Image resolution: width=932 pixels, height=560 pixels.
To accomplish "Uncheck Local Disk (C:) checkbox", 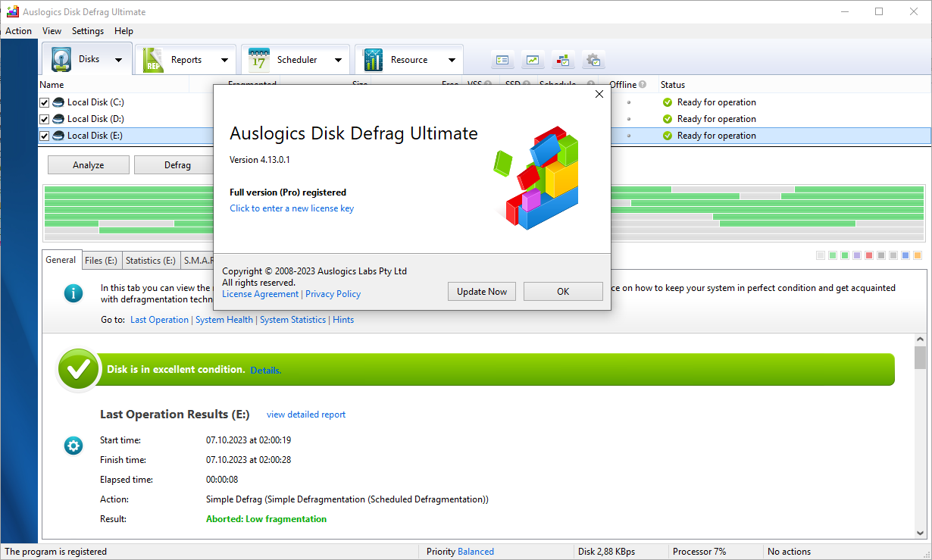I will 45,102.
